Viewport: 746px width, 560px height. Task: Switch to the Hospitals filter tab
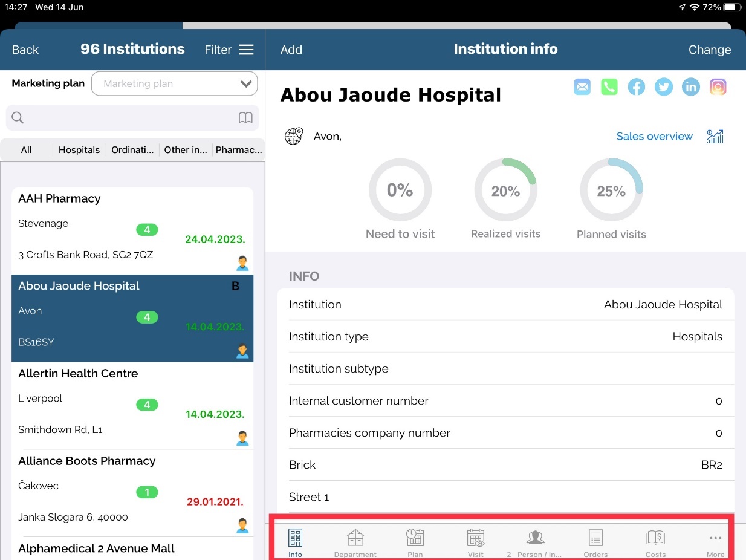79,150
